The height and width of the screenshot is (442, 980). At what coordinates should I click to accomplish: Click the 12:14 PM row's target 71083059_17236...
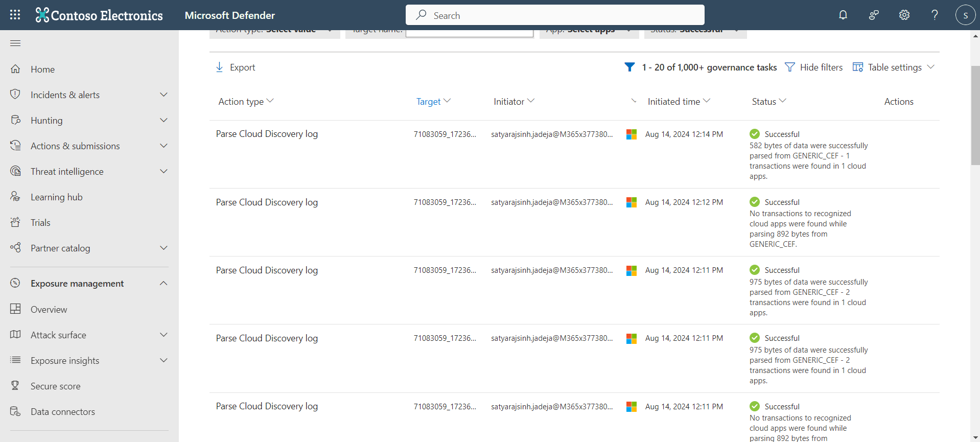(445, 134)
